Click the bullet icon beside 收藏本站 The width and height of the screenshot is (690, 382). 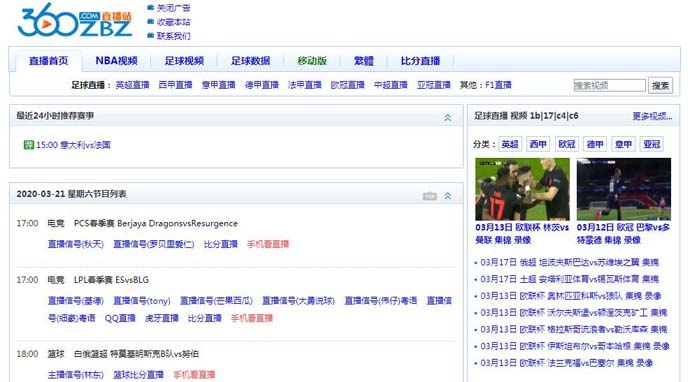click(150, 22)
